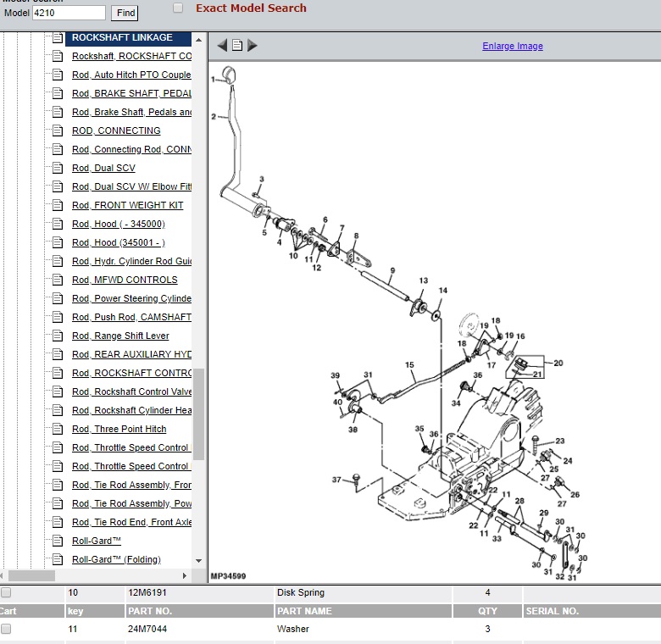Click into the Model input field
The image size is (661, 644).
click(69, 13)
